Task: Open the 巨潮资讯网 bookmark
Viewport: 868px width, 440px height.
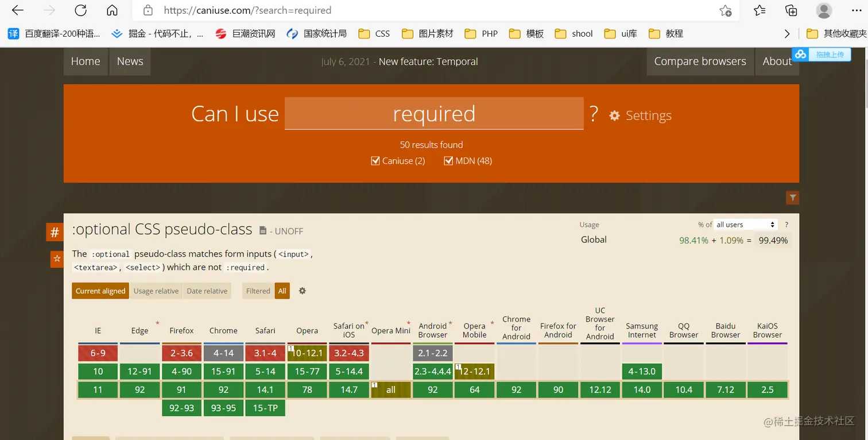Action: click(245, 33)
